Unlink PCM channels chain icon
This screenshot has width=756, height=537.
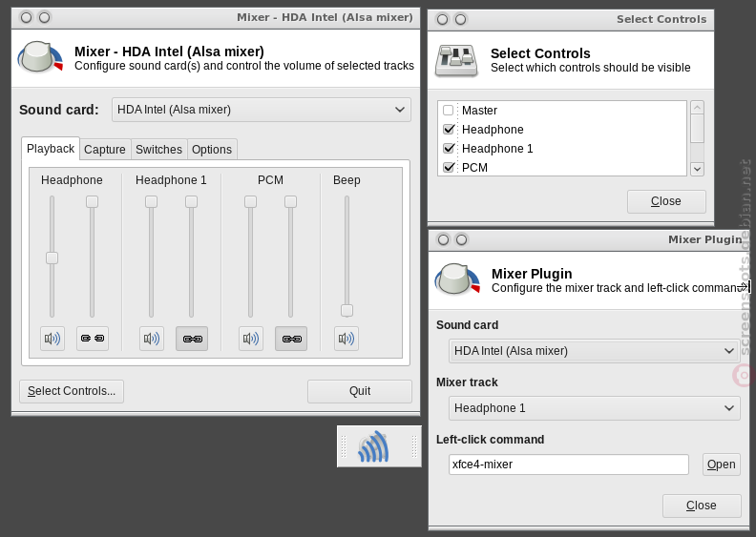point(291,339)
